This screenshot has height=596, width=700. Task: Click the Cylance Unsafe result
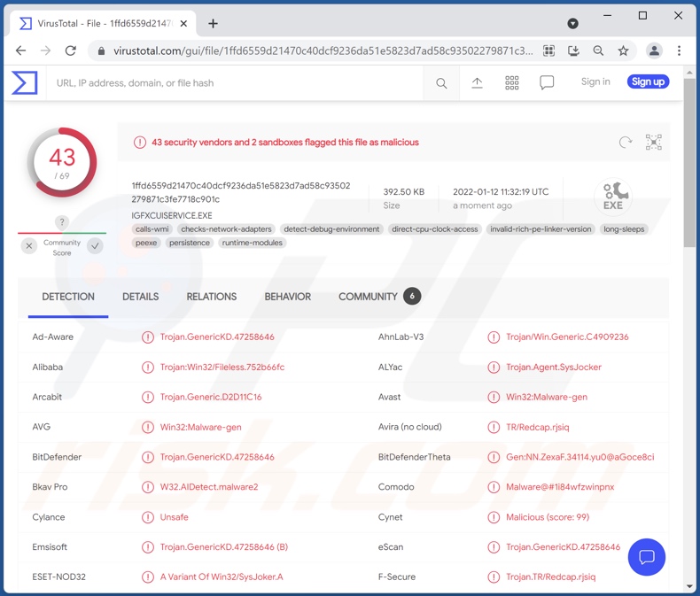174,517
